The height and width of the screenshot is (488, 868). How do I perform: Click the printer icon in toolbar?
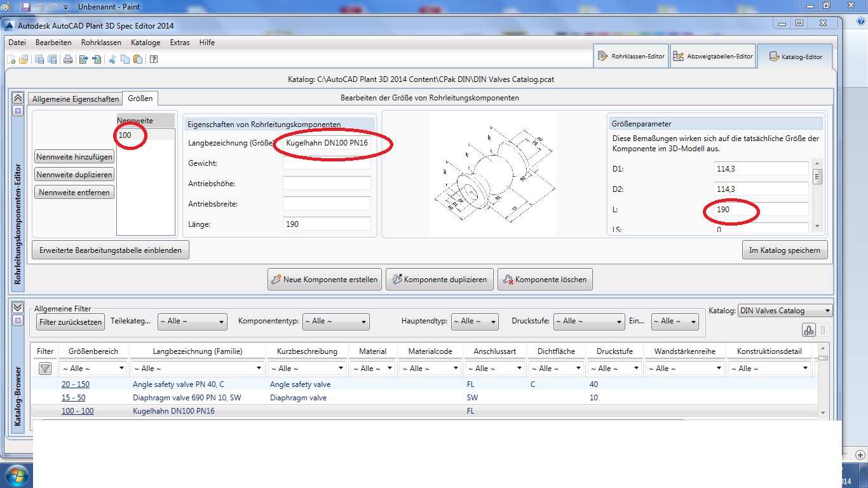(x=67, y=59)
